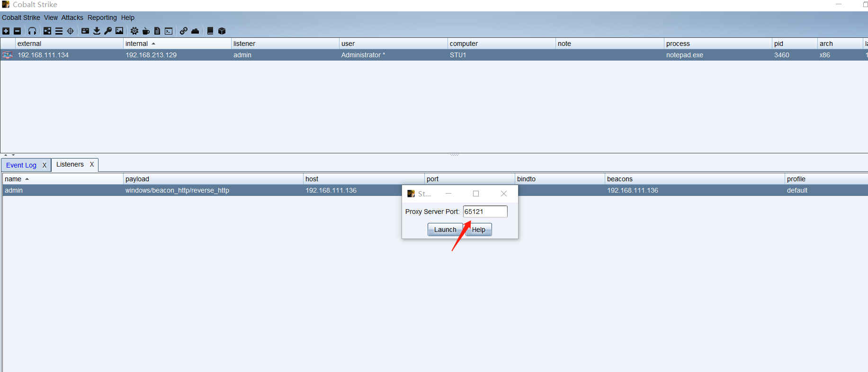
Task: Open downloaded files arrow icon
Action: pyautogui.click(x=97, y=31)
